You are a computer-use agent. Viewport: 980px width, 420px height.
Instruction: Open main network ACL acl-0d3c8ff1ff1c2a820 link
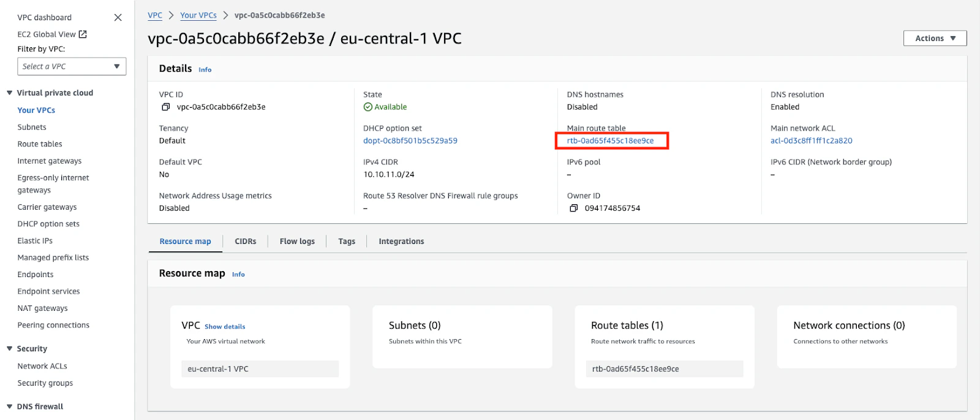[x=812, y=140]
